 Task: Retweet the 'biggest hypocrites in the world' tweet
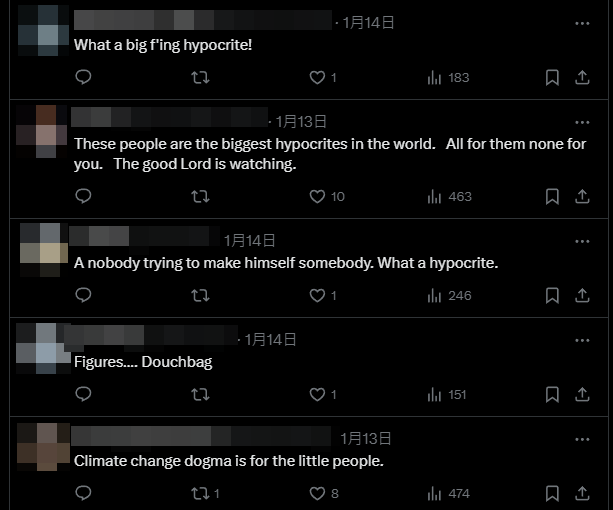point(200,197)
